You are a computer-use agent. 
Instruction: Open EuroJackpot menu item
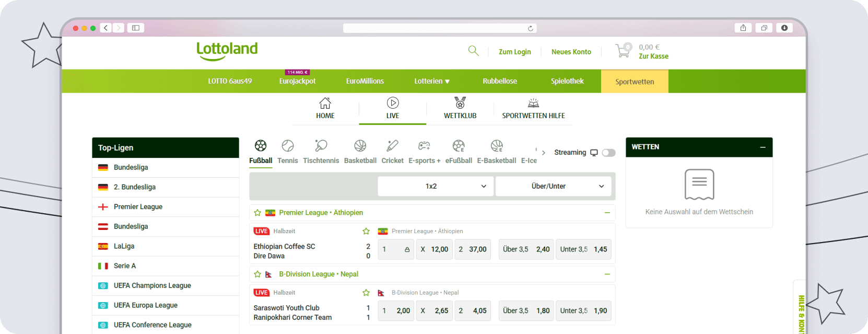click(x=297, y=81)
